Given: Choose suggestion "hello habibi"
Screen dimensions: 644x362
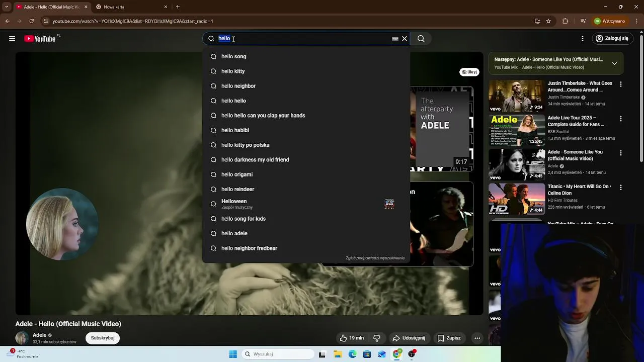Looking at the screenshot, I should [306, 130].
